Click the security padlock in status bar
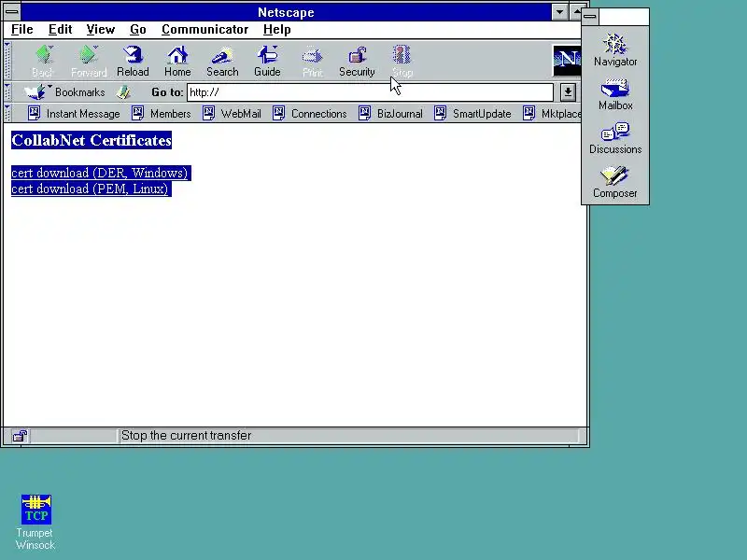This screenshot has width=747, height=560. point(20,436)
